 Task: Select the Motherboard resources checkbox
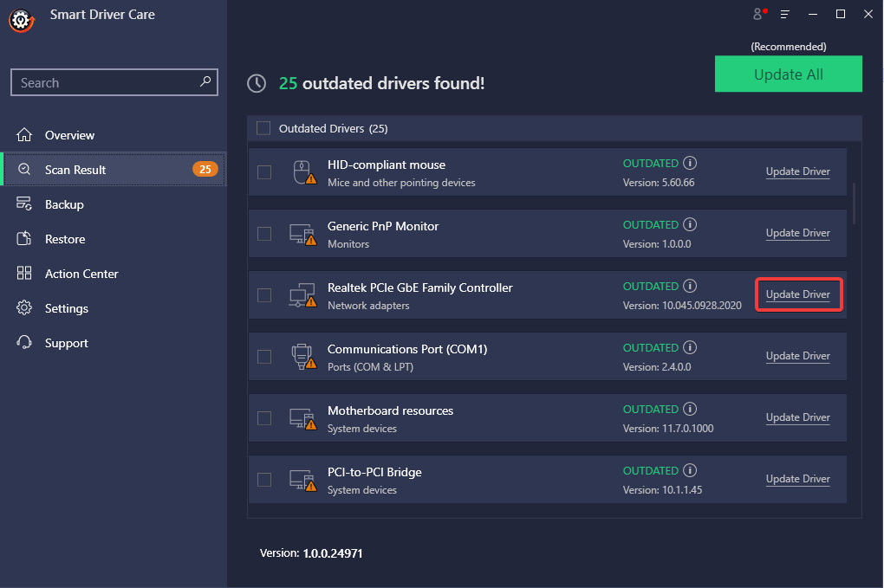[x=264, y=418]
